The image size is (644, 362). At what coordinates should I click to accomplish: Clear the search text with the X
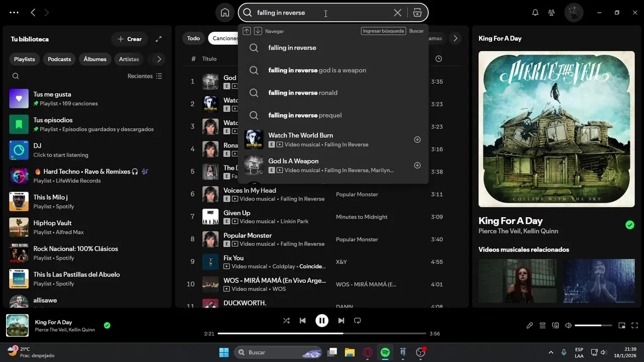pyautogui.click(x=397, y=13)
